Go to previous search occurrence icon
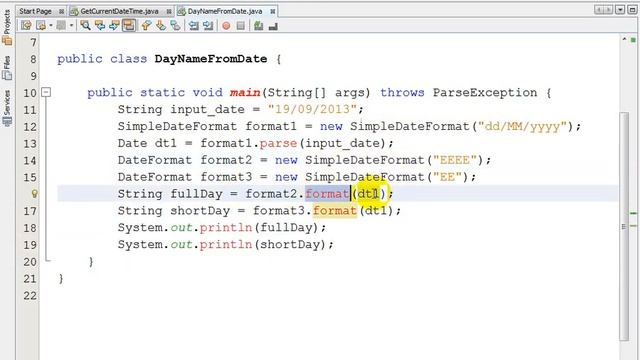 tap(100, 26)
